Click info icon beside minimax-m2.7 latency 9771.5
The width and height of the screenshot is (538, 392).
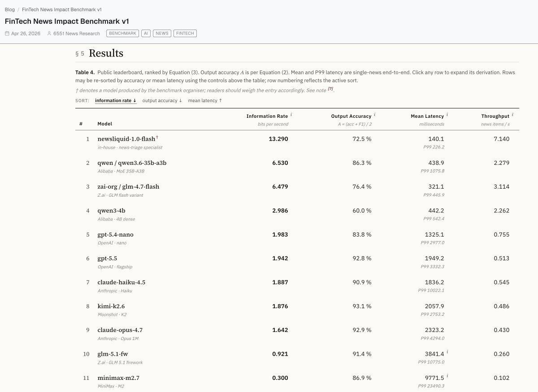[448, 376]
